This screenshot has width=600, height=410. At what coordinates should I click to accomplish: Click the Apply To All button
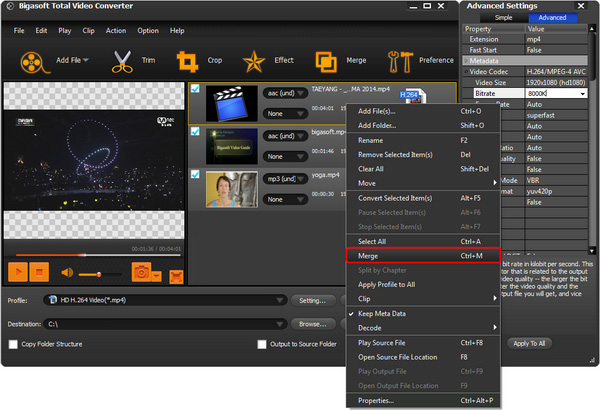click(x=529, y=344)
